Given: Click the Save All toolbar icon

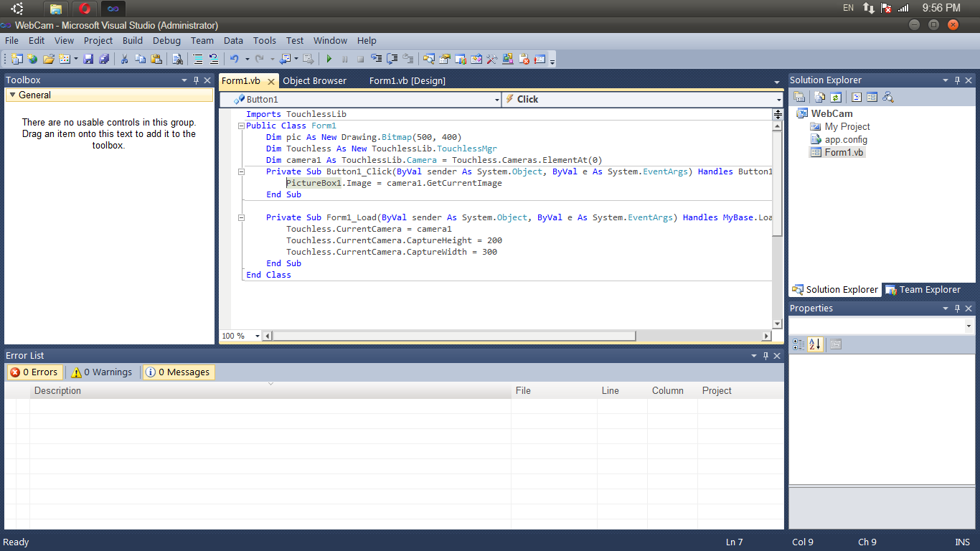Looking at the screenshot, I should point(104,59).
